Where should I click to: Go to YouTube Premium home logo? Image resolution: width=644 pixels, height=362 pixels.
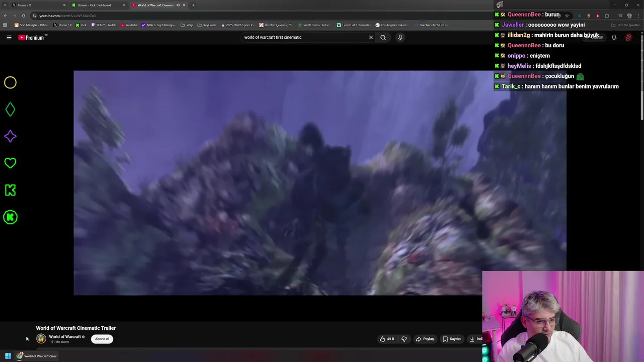(32, 37)
